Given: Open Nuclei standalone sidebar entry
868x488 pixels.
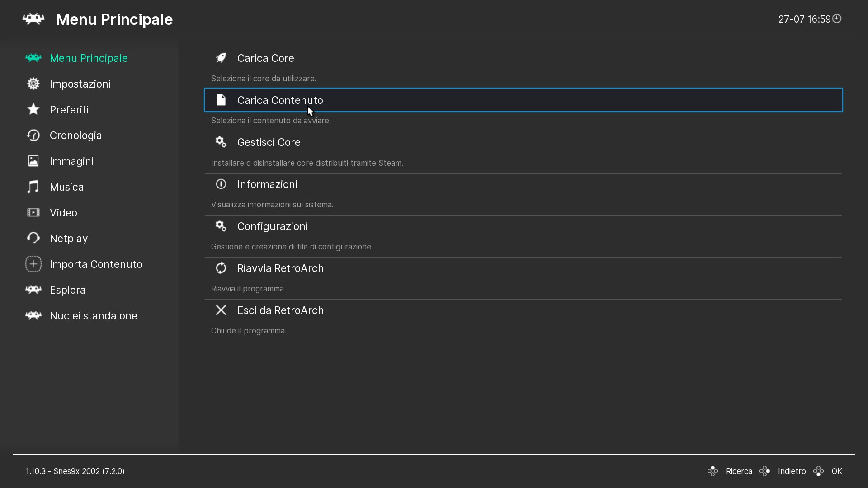Looking at the screenshot, I should pyautogui.click(x=93, y=316).
